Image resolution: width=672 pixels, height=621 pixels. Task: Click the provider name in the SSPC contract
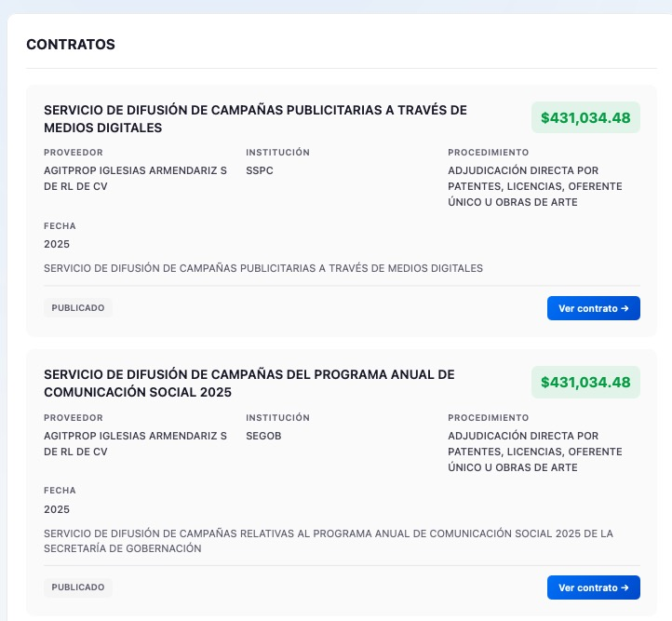[x=135, y=179]
